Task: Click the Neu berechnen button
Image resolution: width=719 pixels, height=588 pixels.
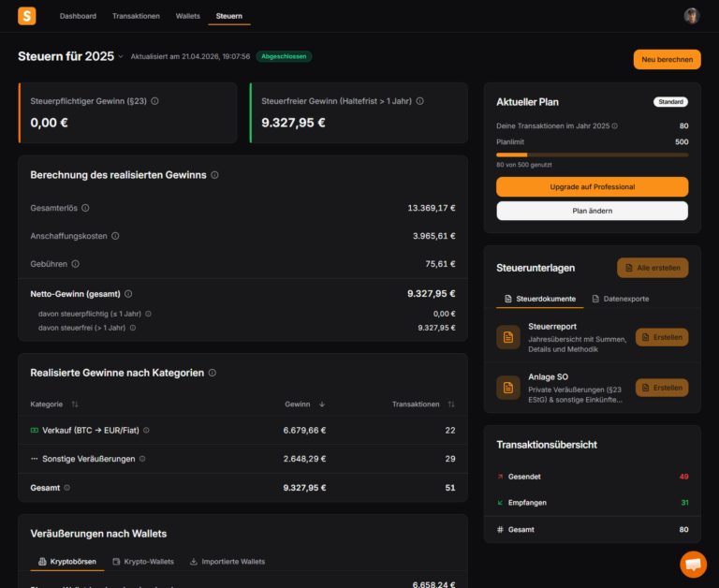Action: pos(668,60)
